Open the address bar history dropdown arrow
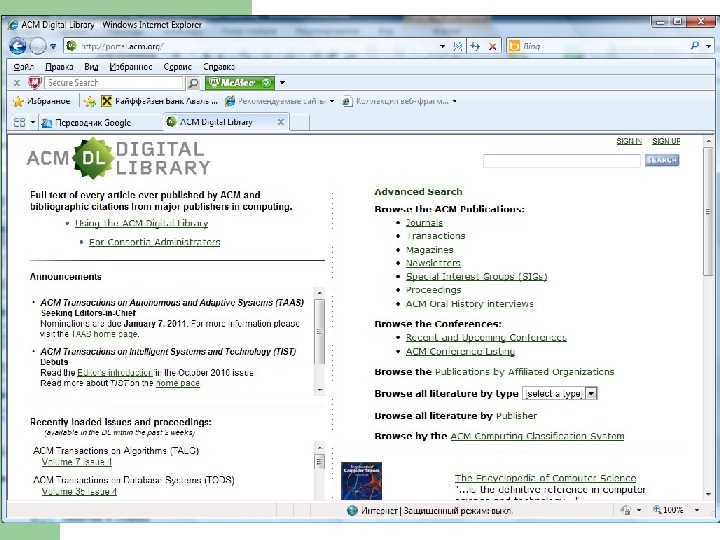This screenshot has width=720, height=540. click(442, 46)
